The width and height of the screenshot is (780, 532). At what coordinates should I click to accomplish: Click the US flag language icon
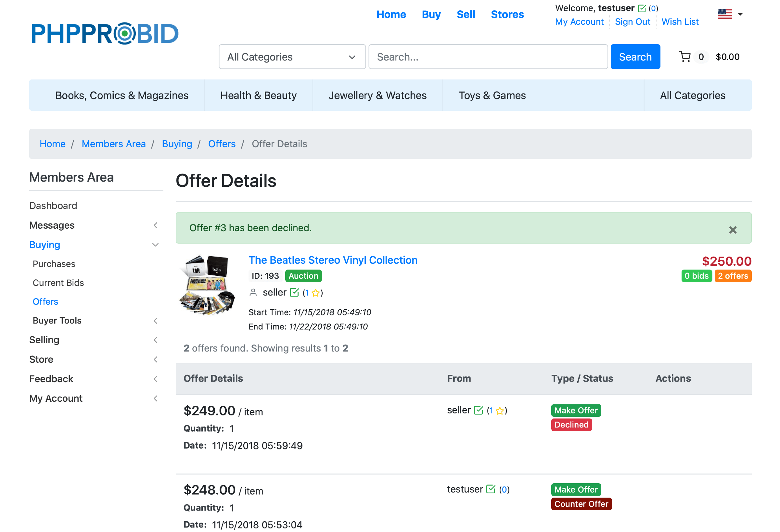(725, 14)
